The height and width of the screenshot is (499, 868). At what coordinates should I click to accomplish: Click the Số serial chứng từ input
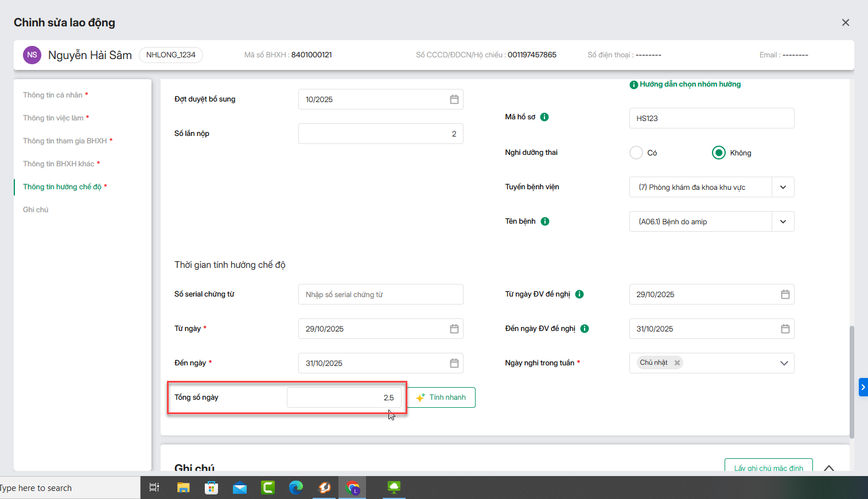click(x=380, y=294)
